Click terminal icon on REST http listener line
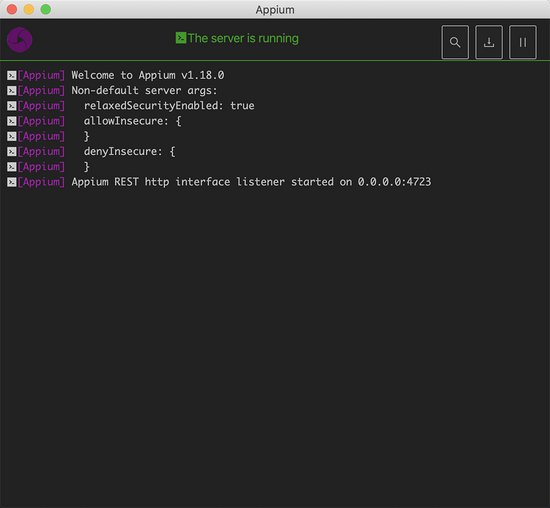The image size is (550, 508). point(12,182)
